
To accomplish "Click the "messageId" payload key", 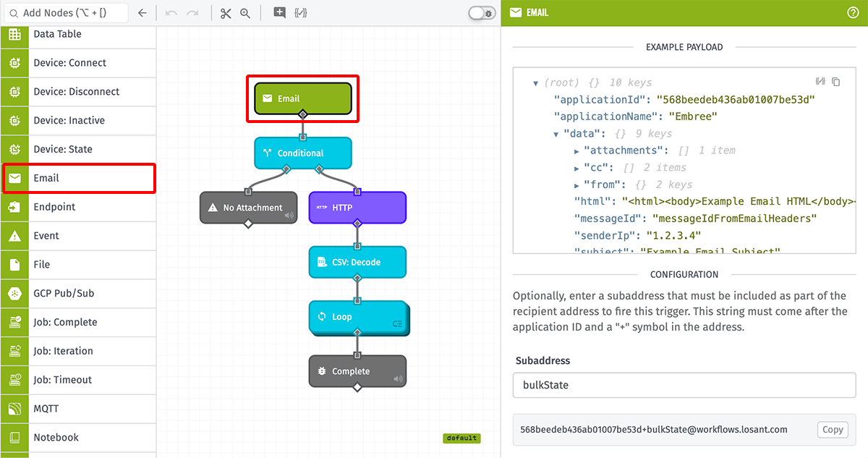I will point(609,219).
